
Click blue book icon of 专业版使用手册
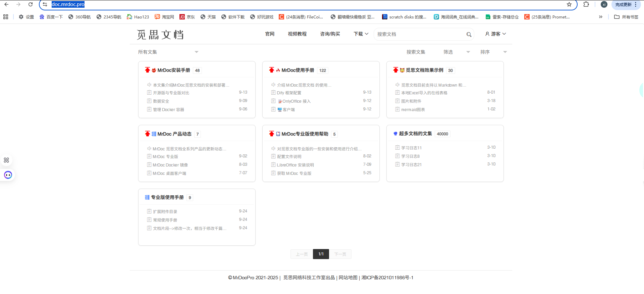click(x=147, y=197)
